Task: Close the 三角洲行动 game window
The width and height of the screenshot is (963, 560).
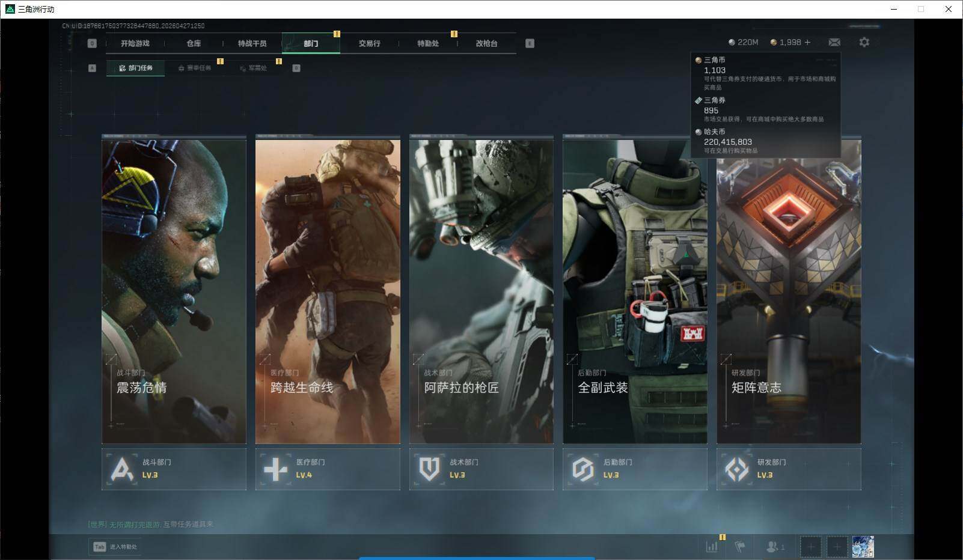Action: point(949,9)
